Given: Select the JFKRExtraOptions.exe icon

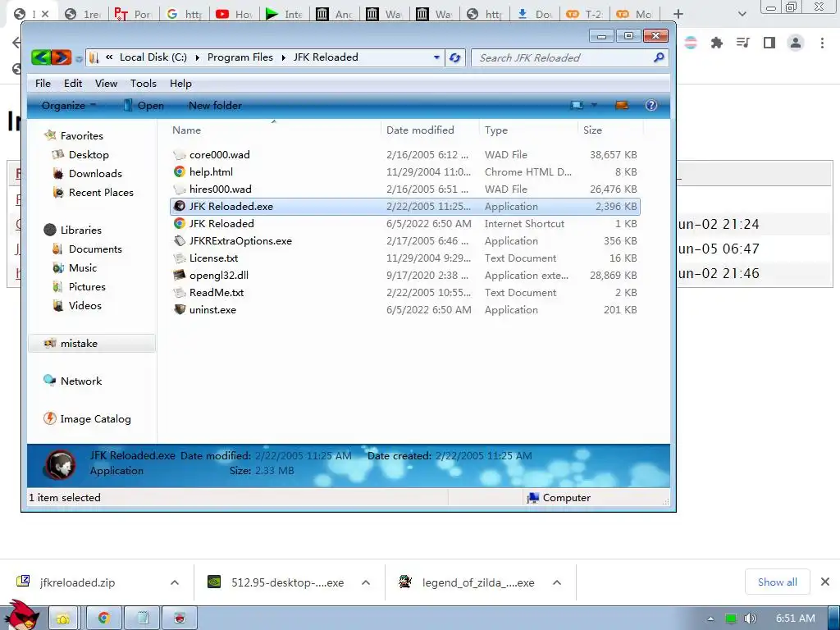Looking at the screenshot, I should 180,240.
